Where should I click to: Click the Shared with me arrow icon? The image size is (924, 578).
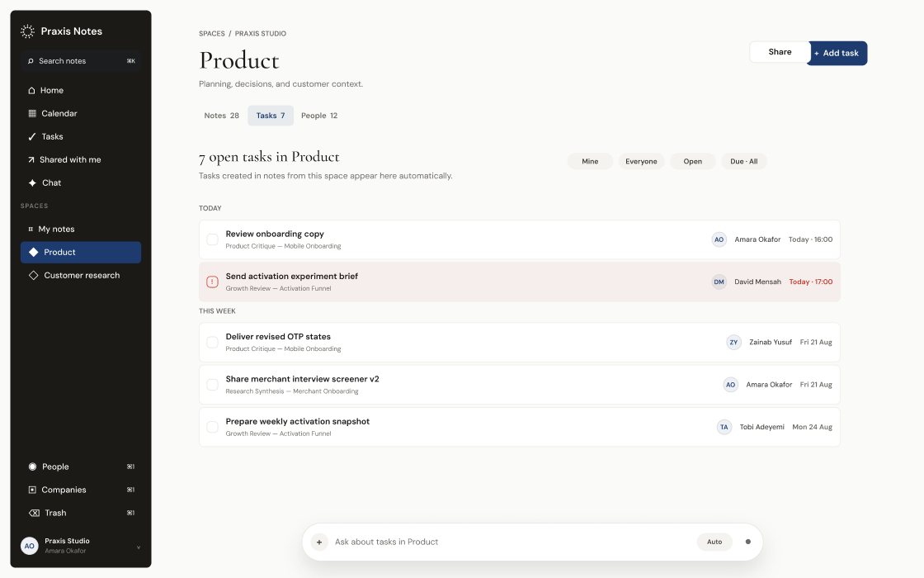pyautogui.click(x=31, y=160)
